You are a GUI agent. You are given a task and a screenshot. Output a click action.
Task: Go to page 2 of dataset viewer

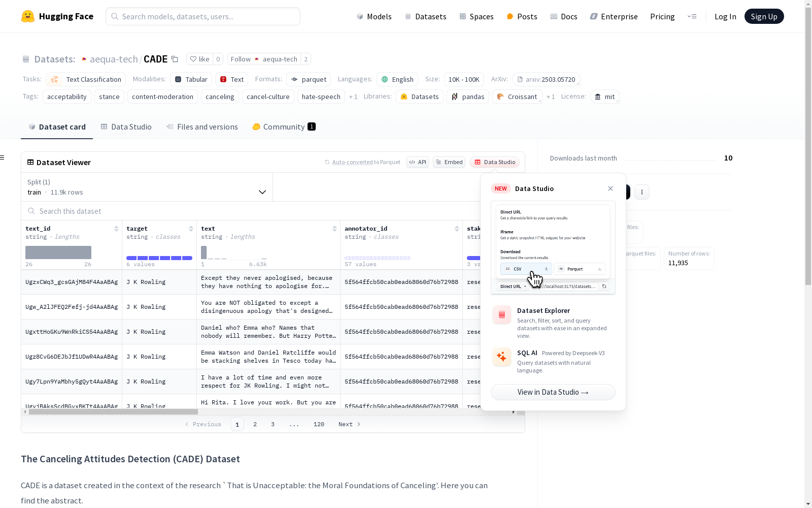point(255,424)
